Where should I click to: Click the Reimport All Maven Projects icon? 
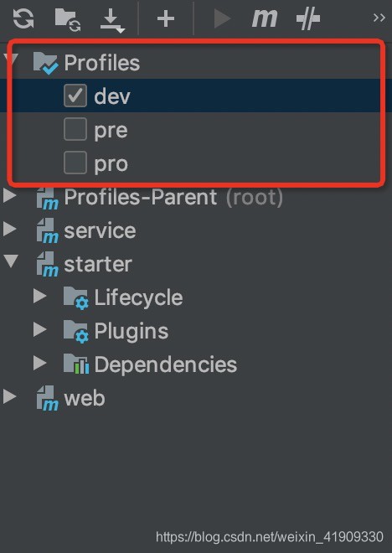coord(23,18)
